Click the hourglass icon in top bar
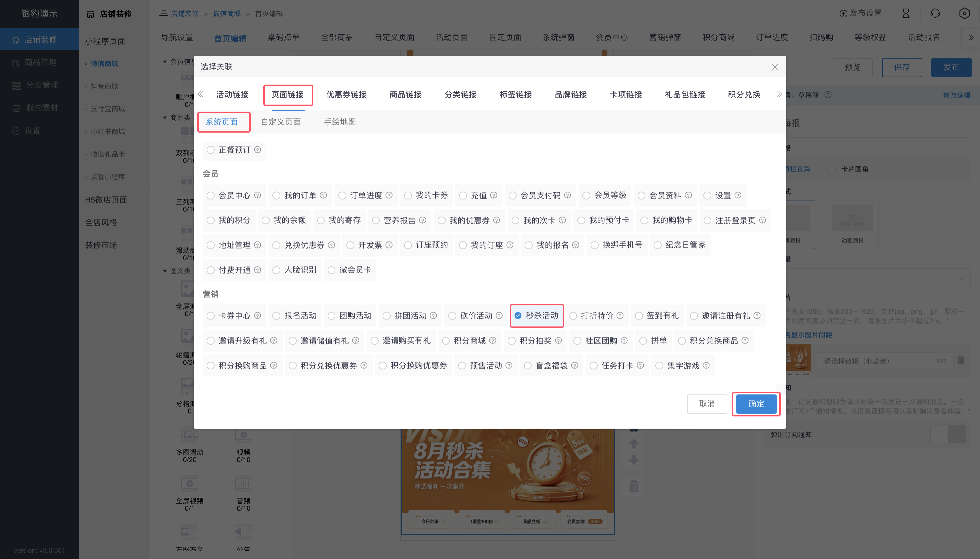Image resolution: width=980 pixels, height=559 pixels. (x=905, y=14)
